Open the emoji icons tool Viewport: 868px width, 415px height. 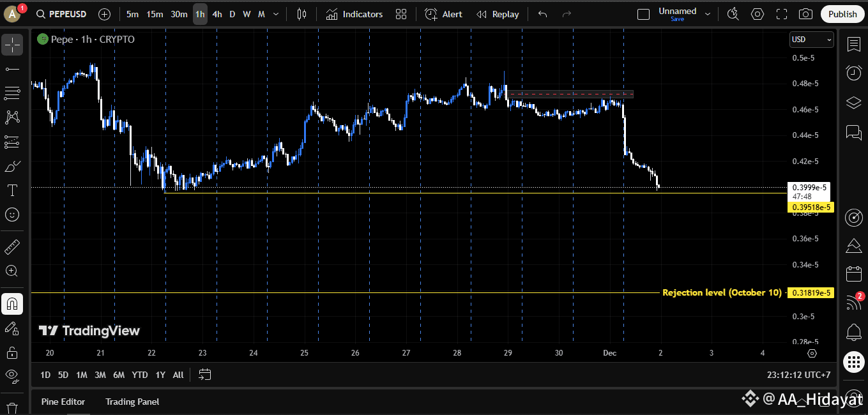[x=12, y=215]
